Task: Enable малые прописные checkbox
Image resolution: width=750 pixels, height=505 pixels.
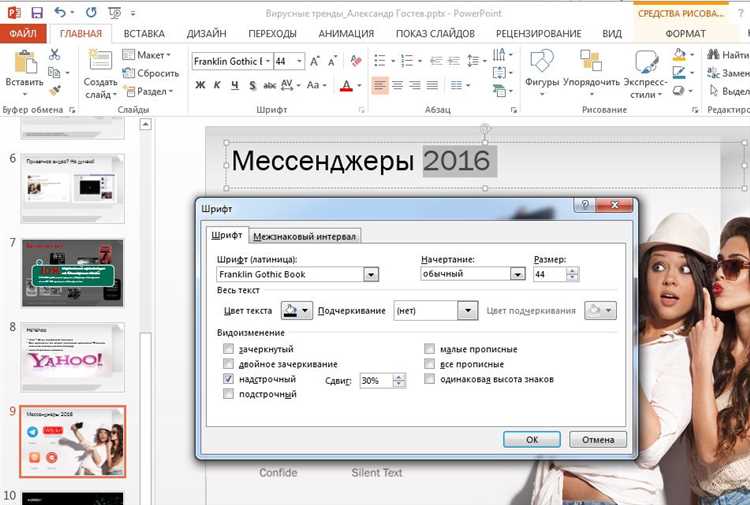Action: point(430,349)
